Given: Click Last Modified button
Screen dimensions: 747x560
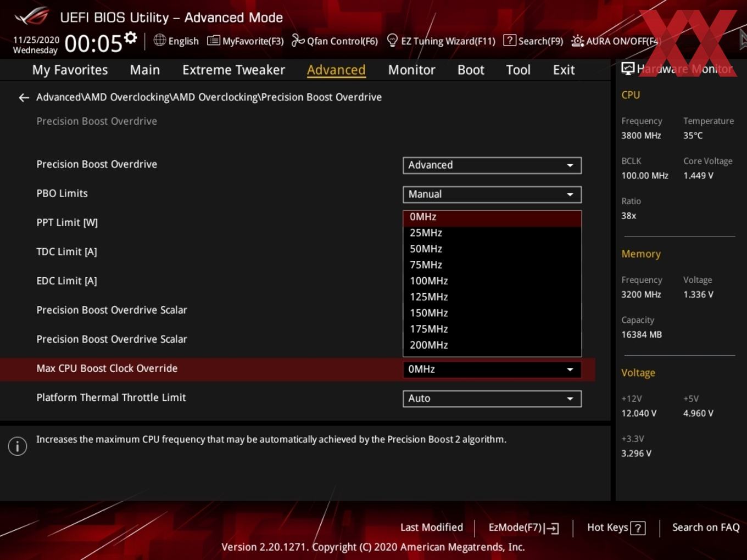Looking at the screenshot, I should tap(432, 528).
